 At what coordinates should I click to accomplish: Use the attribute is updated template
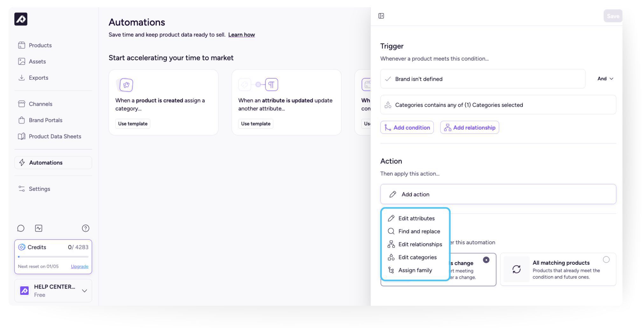pyautogui.click(x=255, y=124)
